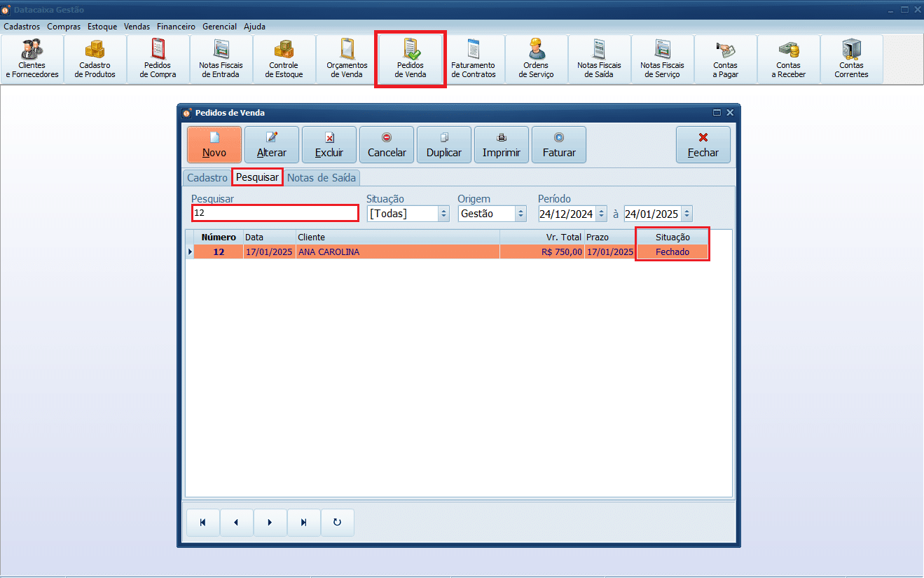Open Clientes e Fornecedores from the toolbar

[x=32, y=59]
